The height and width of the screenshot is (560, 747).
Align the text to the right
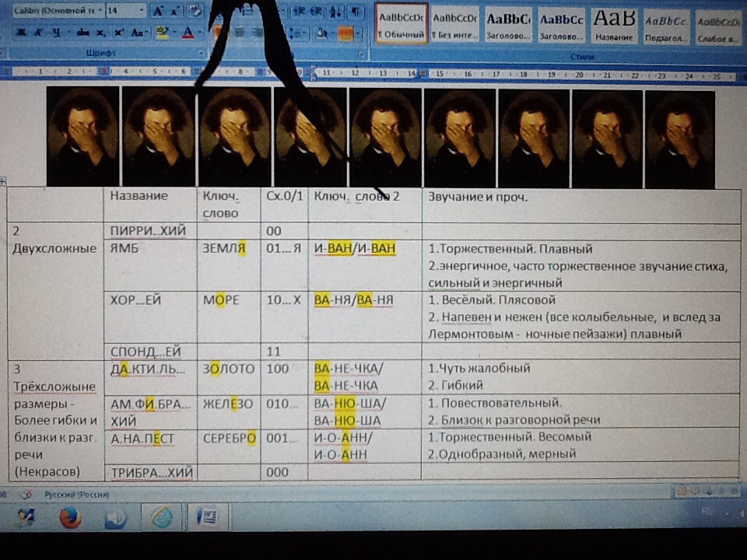coord(258,33)
